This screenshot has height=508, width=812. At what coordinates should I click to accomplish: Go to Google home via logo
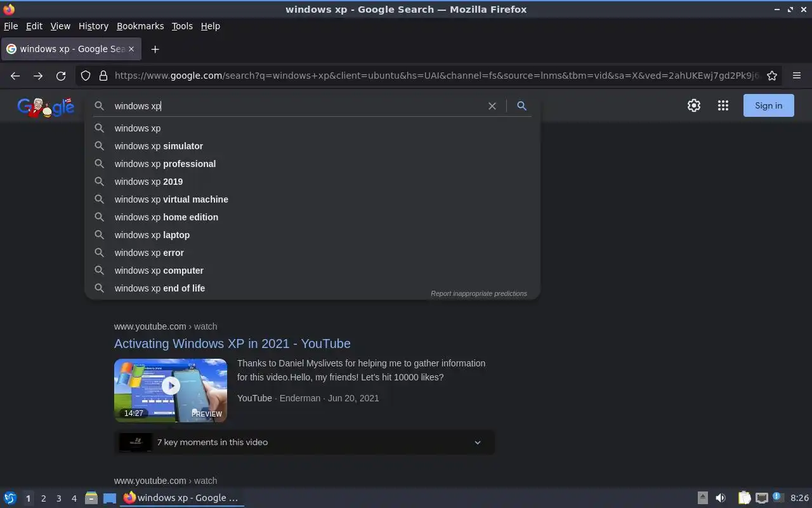pyautogui.click(x=46, y=107)
